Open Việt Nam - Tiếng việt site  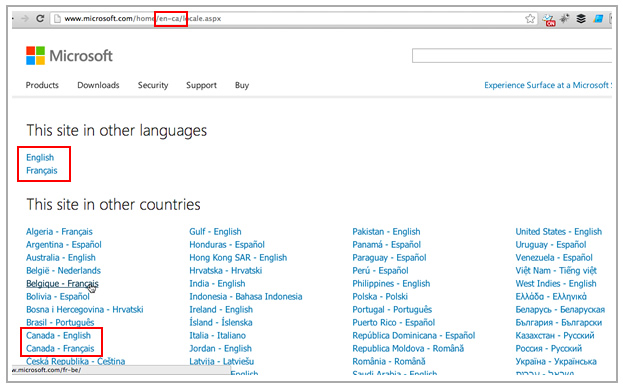(x=556, y=270)
